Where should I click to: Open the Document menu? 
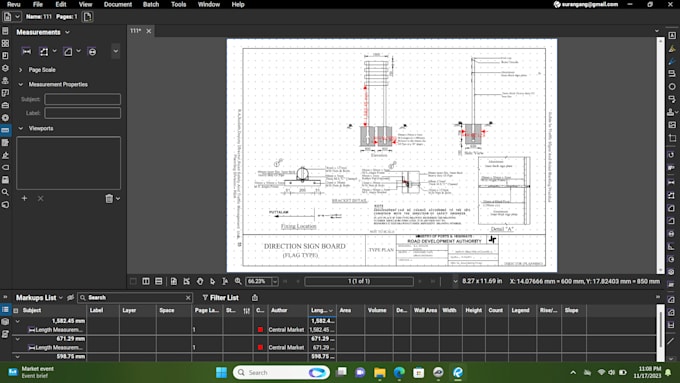118,4
